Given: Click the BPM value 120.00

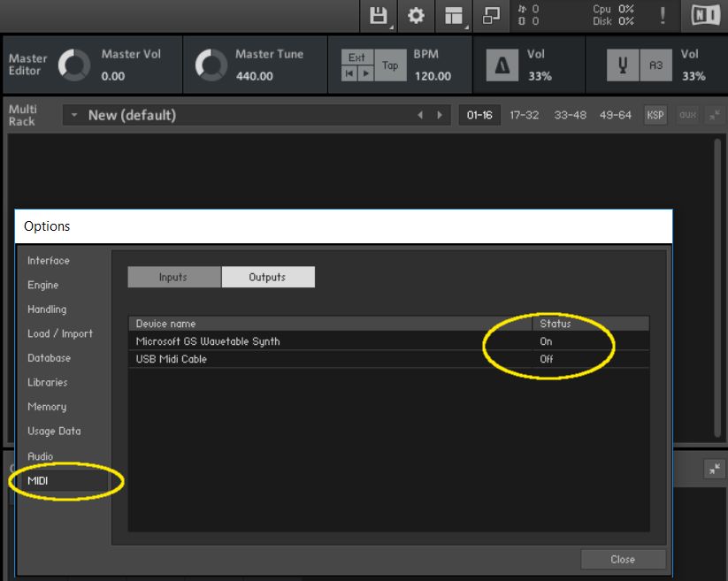Looking at the screenshot, I should pos(433,76).
